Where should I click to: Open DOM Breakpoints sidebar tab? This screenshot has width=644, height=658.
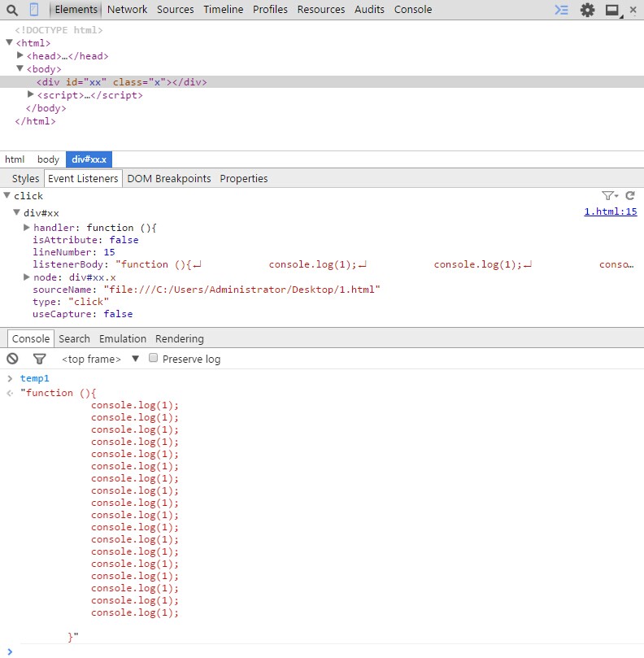(169, 179)
